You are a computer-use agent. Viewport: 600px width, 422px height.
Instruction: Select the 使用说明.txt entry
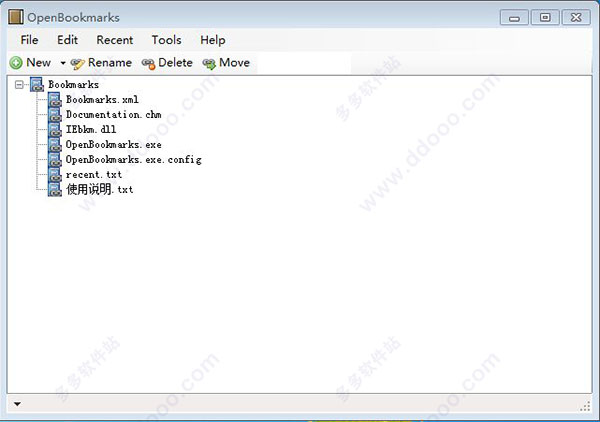[x=99, y=189]
